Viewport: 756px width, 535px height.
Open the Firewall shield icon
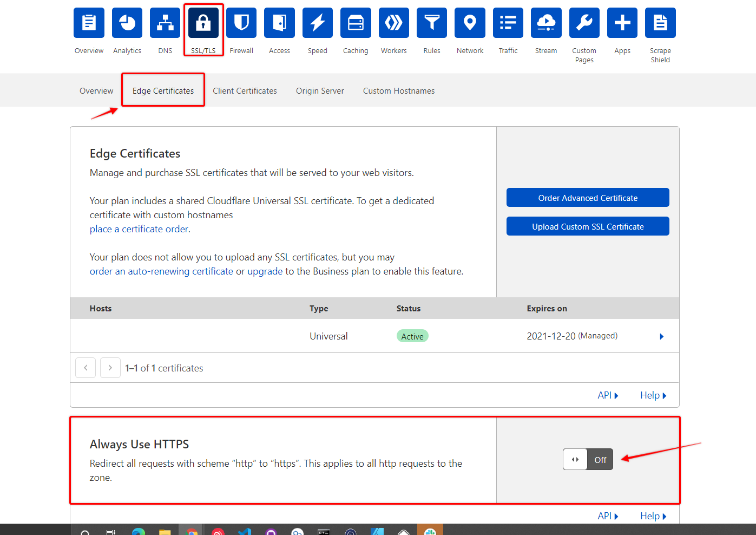coord(241,23)
